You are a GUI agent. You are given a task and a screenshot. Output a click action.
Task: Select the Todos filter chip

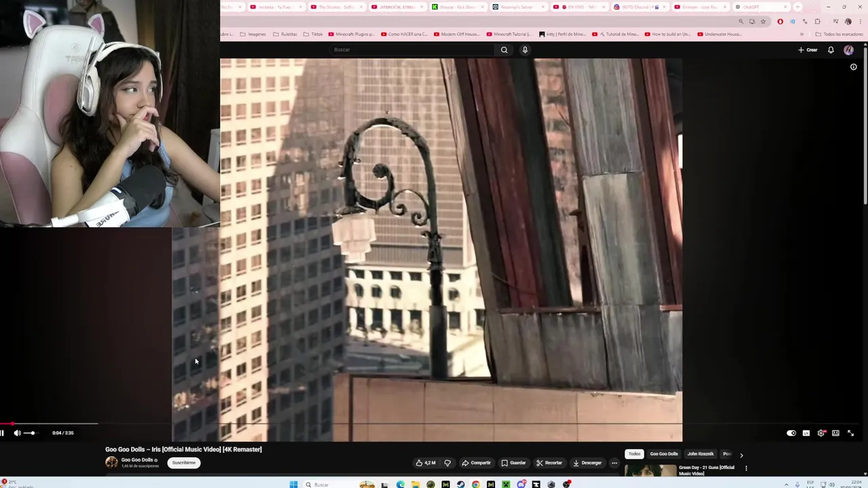point(634,454)
